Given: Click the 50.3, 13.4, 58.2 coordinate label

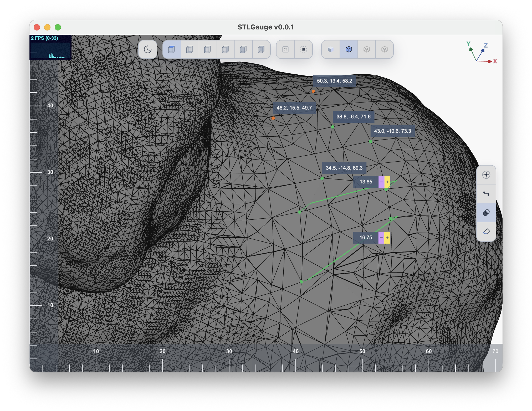Looking at the screenshot, I should [334, 81].
